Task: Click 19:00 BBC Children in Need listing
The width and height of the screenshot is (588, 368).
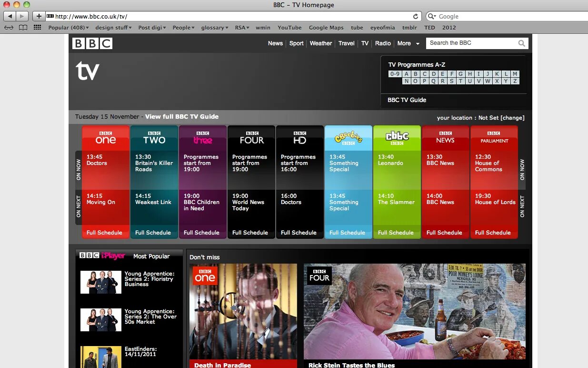Action: click(201, 202)
